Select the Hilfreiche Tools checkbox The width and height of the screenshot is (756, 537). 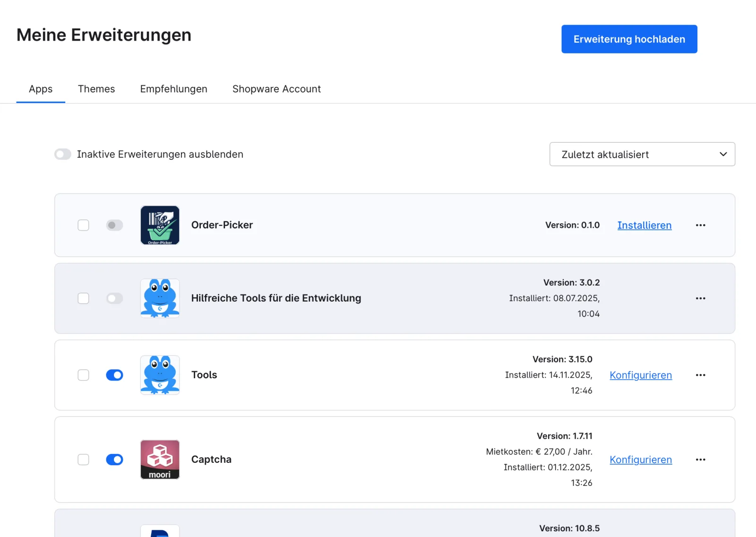[83, 298]
